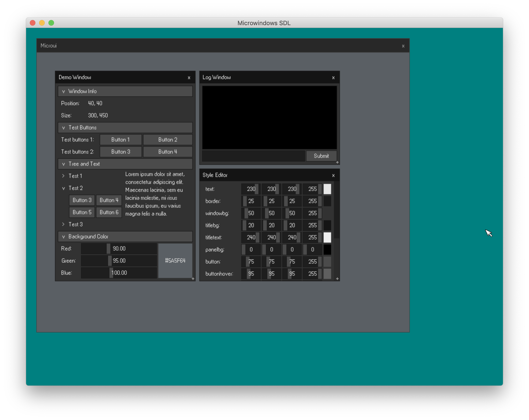Viewport: 529px width, 420px height.
Task: Click the titletext row color swatch
Action: coord(327,237)
